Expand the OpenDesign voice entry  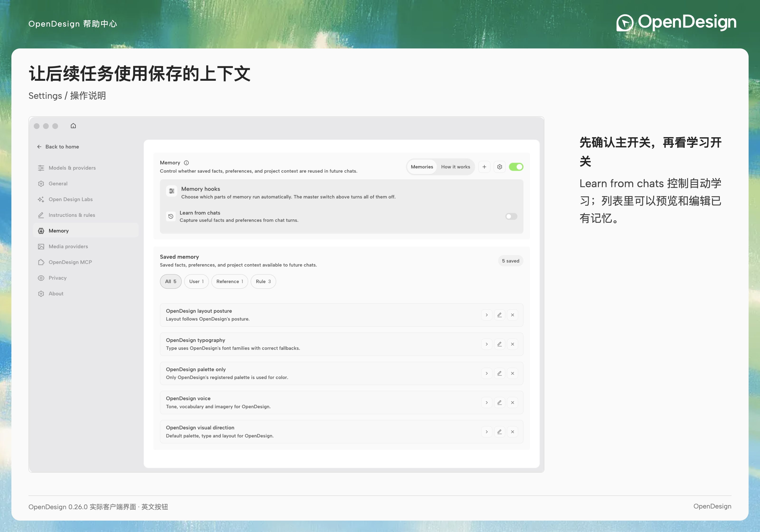(x=487, y=403)
